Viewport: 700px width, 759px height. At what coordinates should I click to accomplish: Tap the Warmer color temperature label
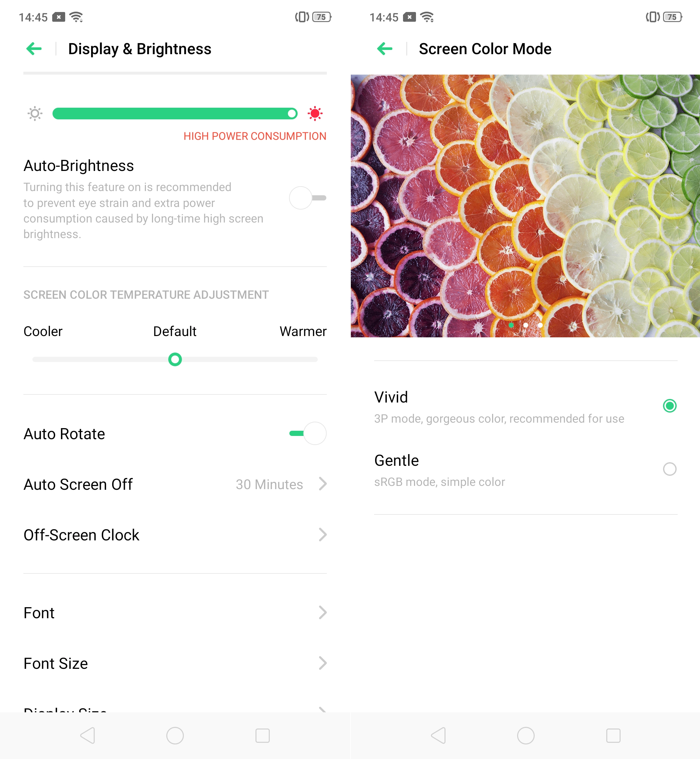pyautogui.click(x=303, y=331)
